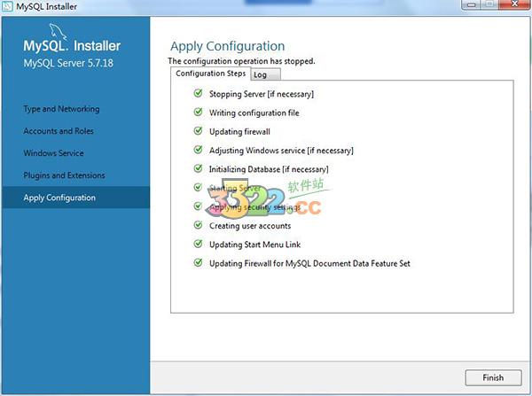Select Apply Configuration in the sidebar
The height and width of the screenshot is (396, 532).
click(x=60, y=198)
